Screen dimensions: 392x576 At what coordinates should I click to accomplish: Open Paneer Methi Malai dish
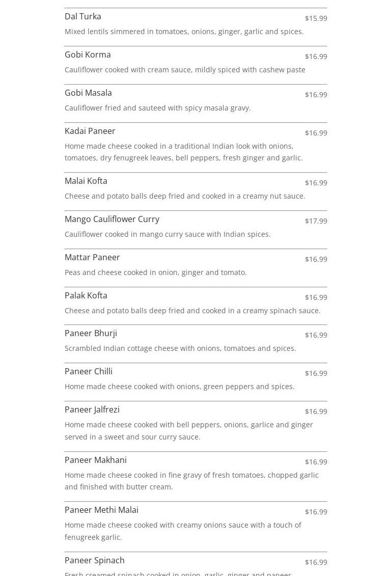coord(101,510)
